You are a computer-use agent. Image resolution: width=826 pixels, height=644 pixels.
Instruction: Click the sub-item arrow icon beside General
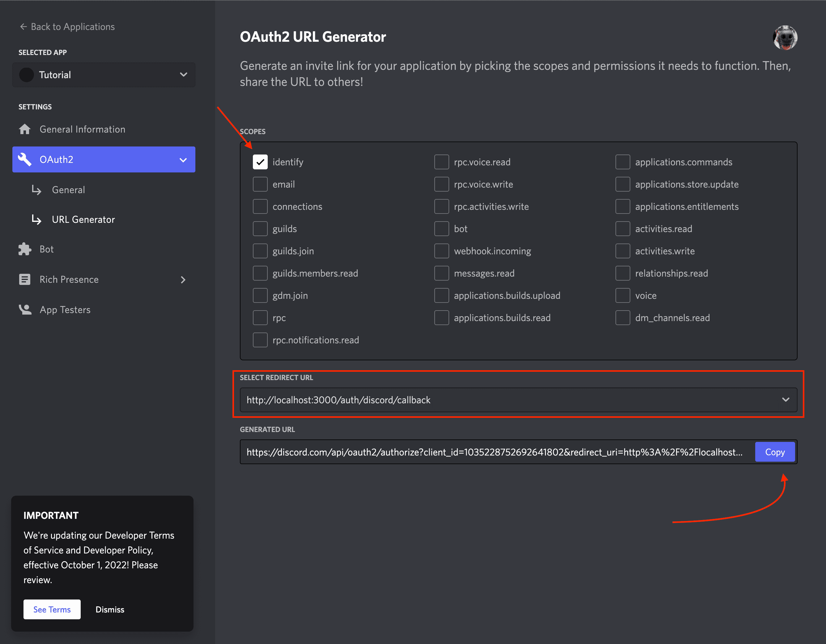[36, 189]
